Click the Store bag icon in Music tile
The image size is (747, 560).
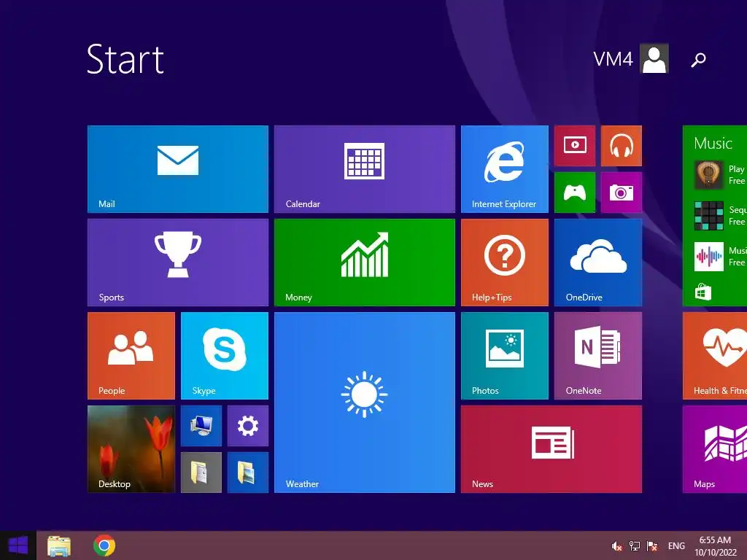[703, 292]
